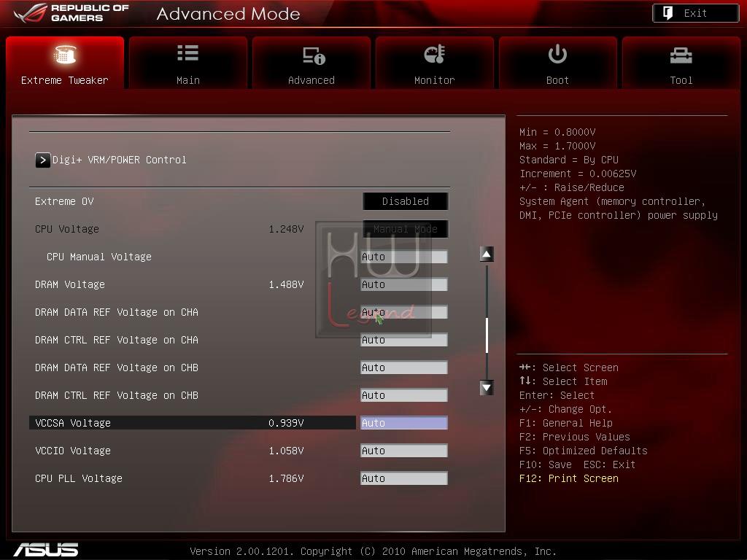Switch to the Main tab

click(x=187, y=63)
